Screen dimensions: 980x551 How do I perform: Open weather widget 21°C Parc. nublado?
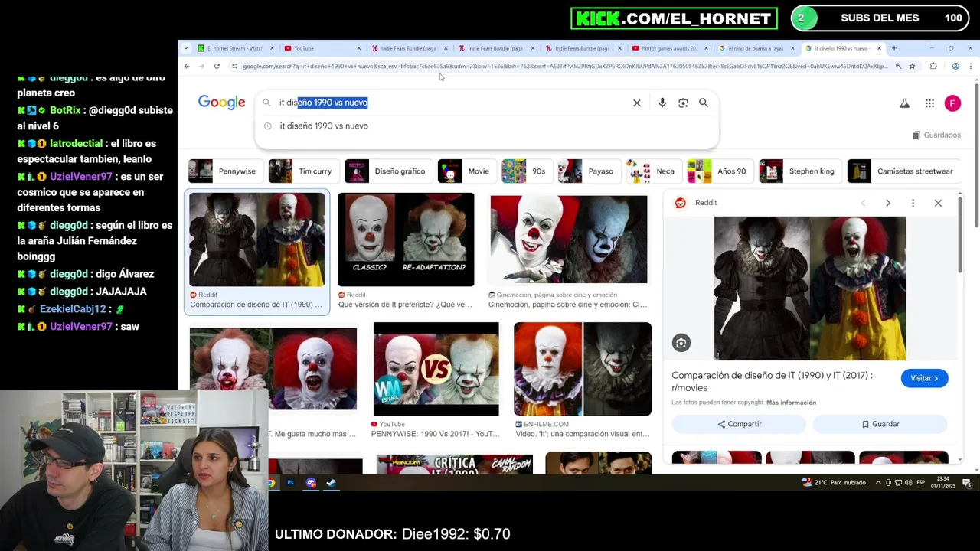coord(832,482)
